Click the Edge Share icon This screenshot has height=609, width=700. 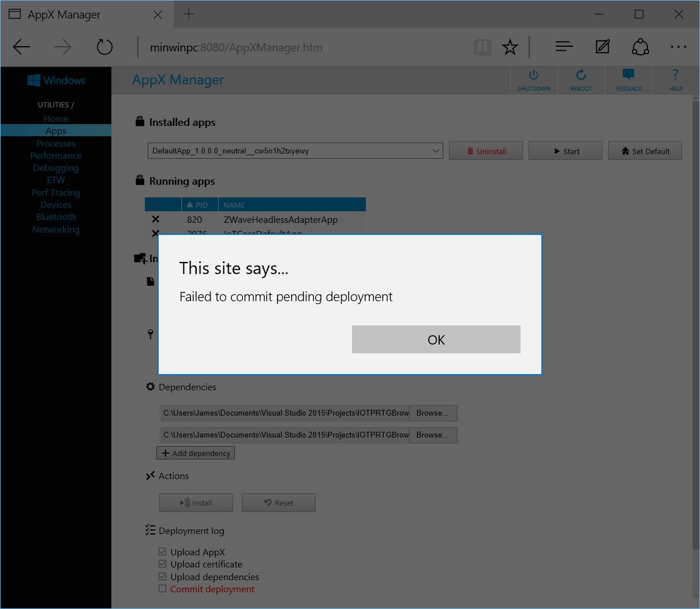click(641, 47)
